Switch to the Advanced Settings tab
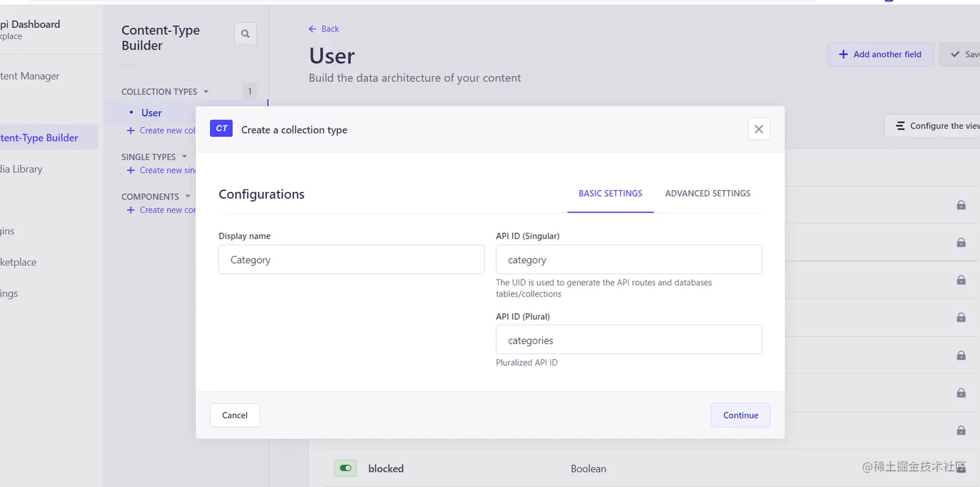980x487 pixels. click(x=707, y=193)
